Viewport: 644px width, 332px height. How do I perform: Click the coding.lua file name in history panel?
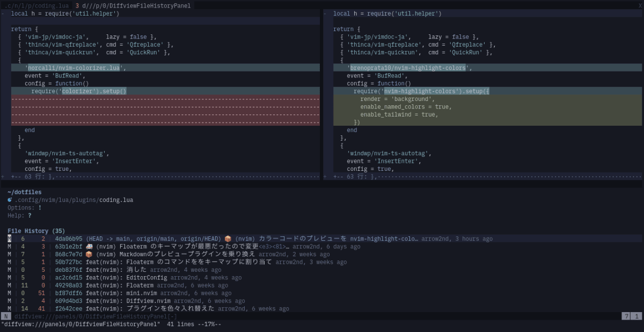click(x=116, y=200)
